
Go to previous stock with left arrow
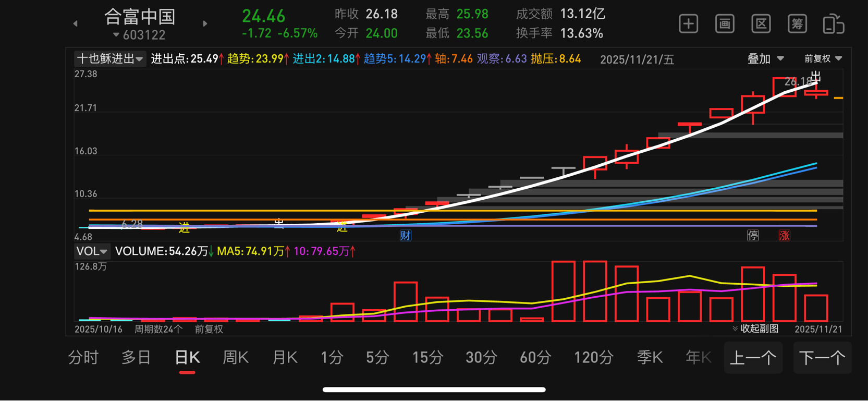[76, 23]
